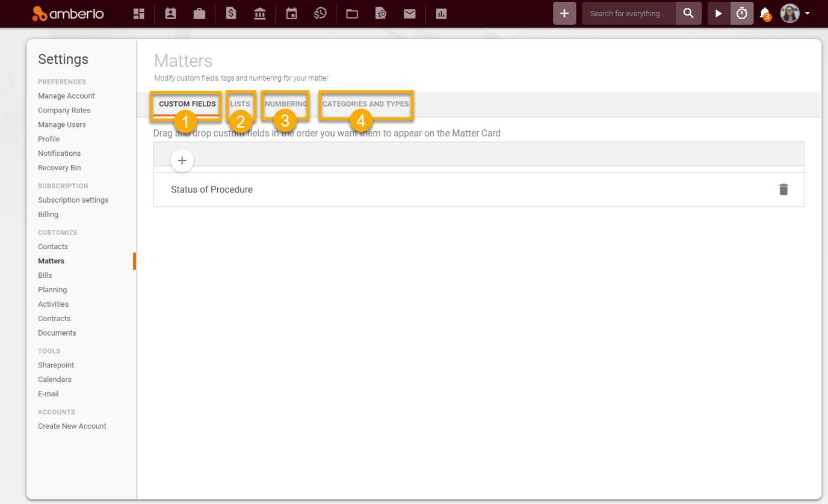828x504 pixels.
Task: Open the contacts icon in navigation bar
Action: [x=170, y=13]
